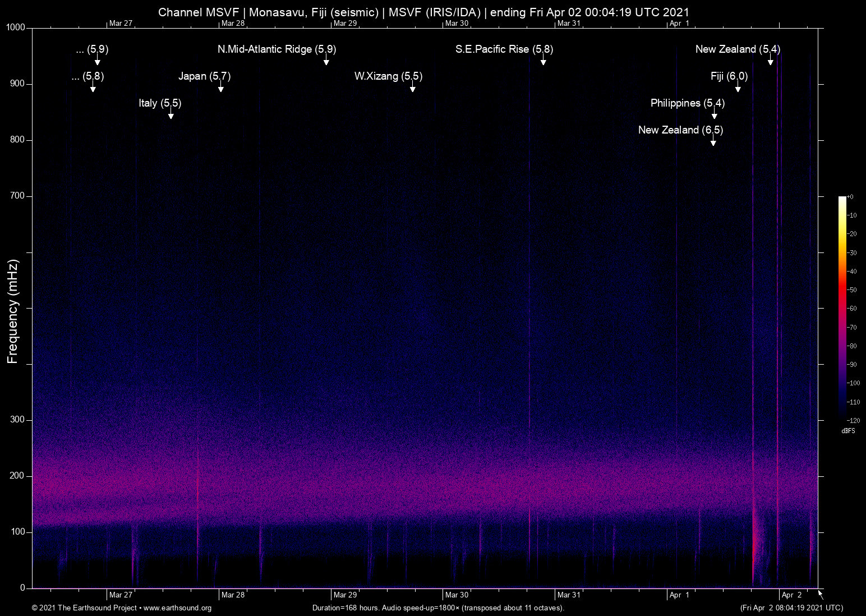Click the 2021 Earthsound Project copyright notice
This screenshot has width=866, height=616.
coord(84,608)
